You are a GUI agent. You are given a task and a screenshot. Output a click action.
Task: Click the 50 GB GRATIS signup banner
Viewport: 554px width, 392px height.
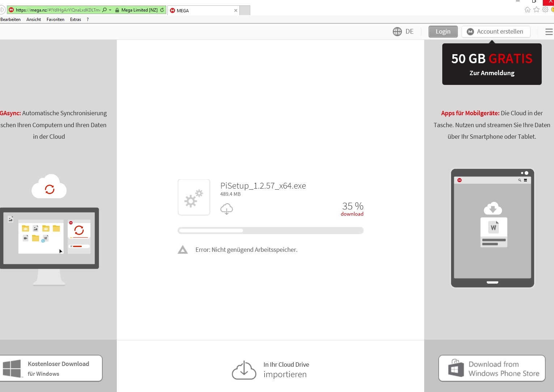492,64
